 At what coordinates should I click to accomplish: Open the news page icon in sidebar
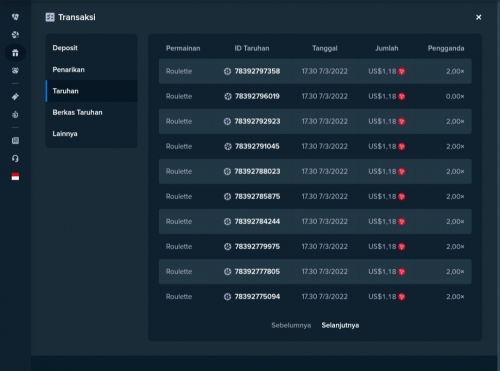[15, 140]
